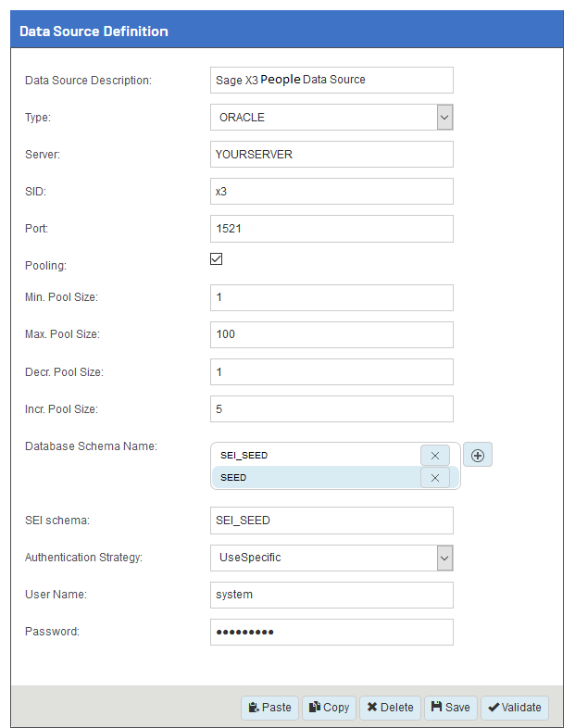Uncheck the Pooling checkbox
This screenshot has width=575, height=728.
click(217, 258)
